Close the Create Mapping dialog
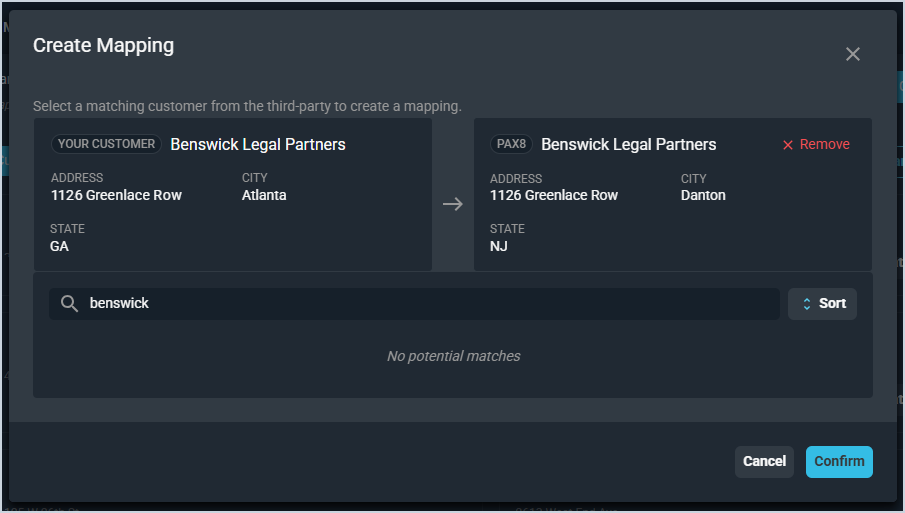This screenshot has height=513, width=905. point(853,54)
